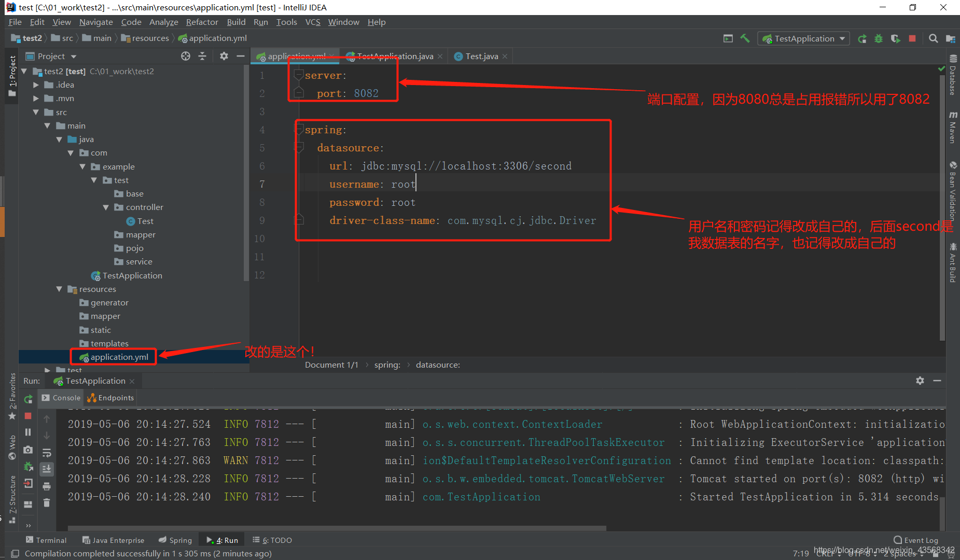Switch to Test.java editor tab

point(481,56)
